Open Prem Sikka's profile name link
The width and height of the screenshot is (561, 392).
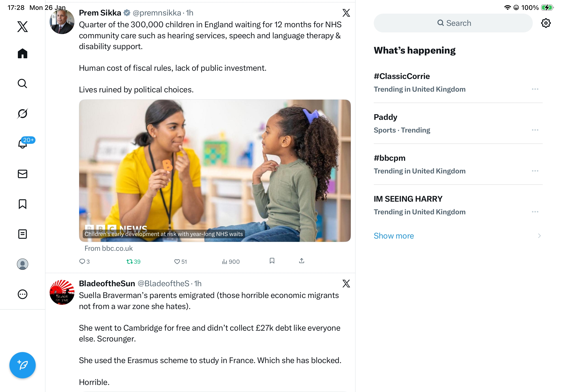click(x=100, y=13)
